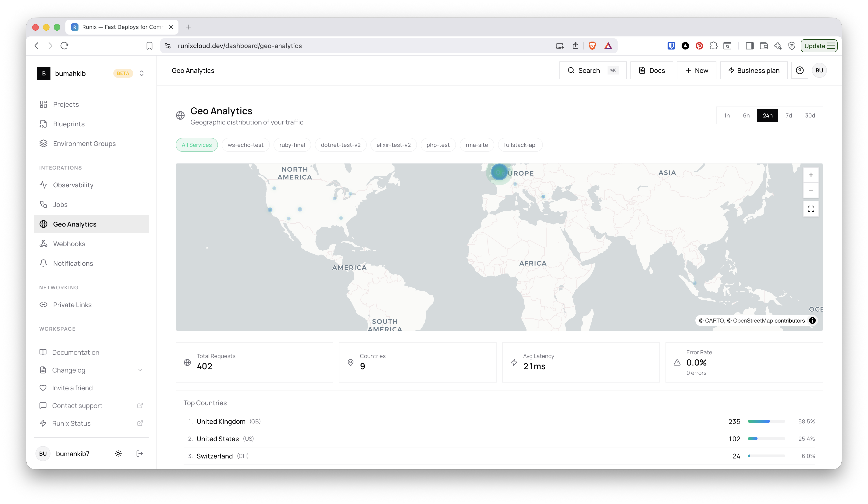This screenshot has height=504, width=868.
Task: Open the help question mark icon
Action: [800, 70]
